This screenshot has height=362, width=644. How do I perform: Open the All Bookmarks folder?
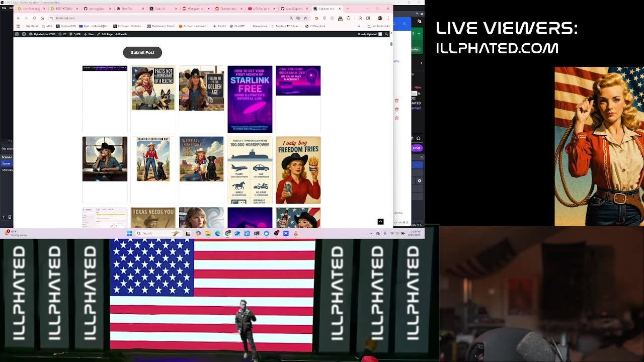click(379, 26)
